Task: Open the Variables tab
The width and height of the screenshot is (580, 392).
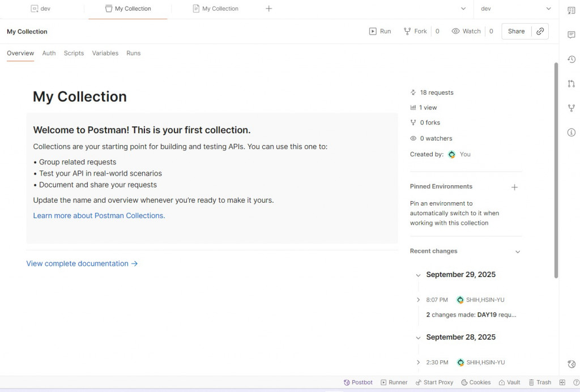Action: pyautogui.click(x=105, y=53)
